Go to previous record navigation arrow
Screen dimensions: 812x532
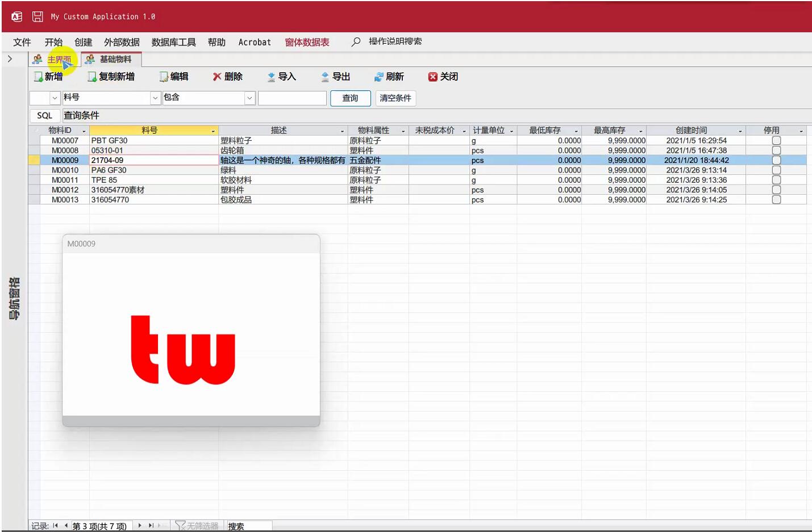(x=66, y=526)
